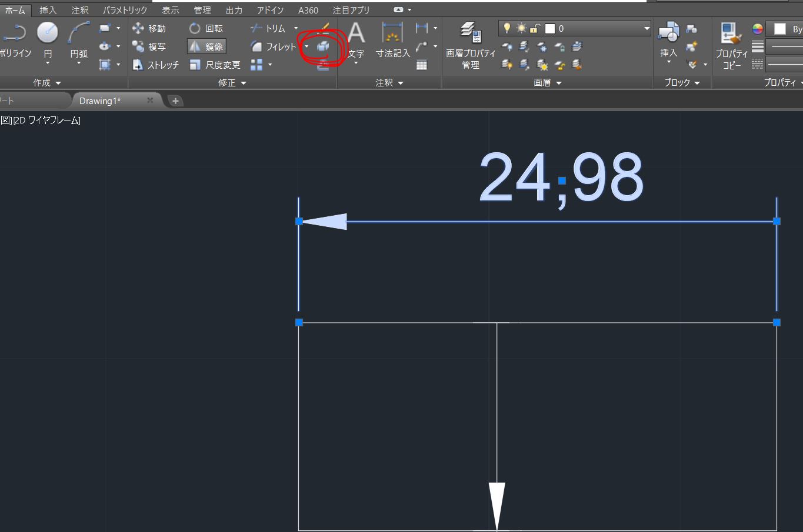This screenshot has width=803, height=532.
Task: Toggle layer 0 on/off light bulb
Action: click(x=507, y=28)
